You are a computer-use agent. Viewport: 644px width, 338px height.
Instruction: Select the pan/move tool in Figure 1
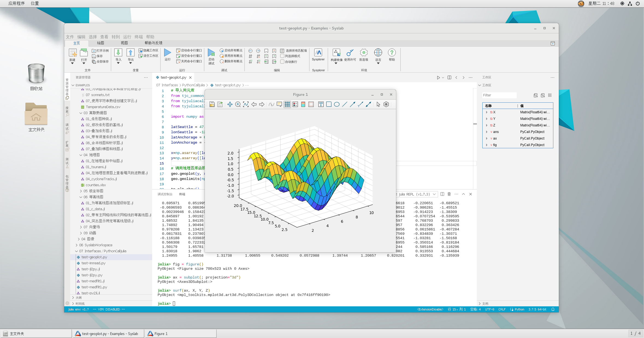pos(230,104)
